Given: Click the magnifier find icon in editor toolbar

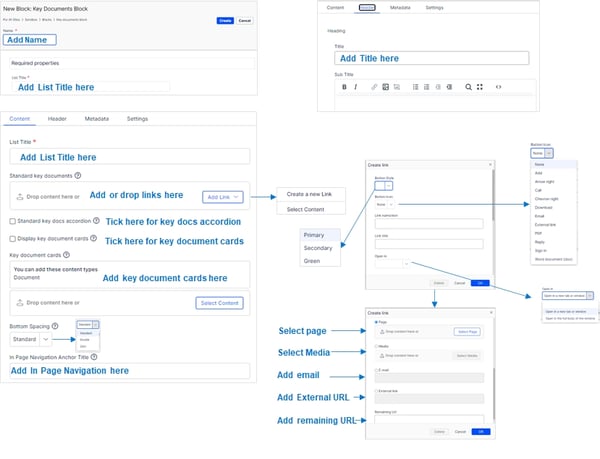Looking at the screenshot, I should pos(468,87).
